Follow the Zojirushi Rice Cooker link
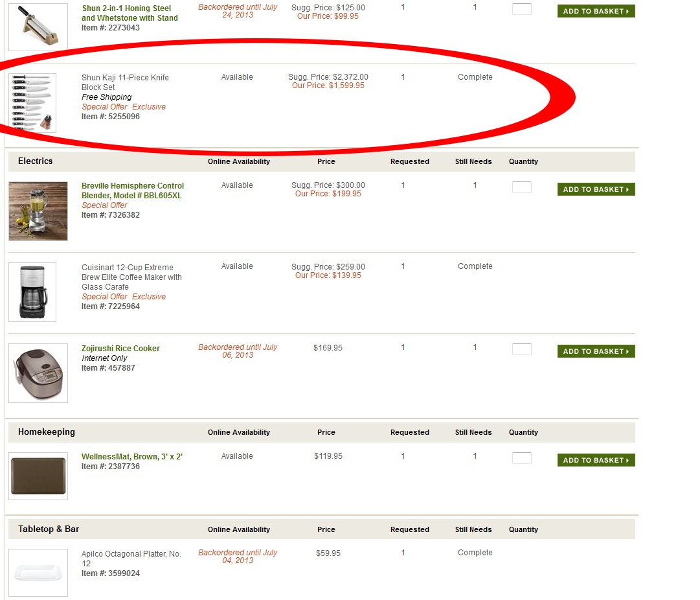 pos(120,349)
